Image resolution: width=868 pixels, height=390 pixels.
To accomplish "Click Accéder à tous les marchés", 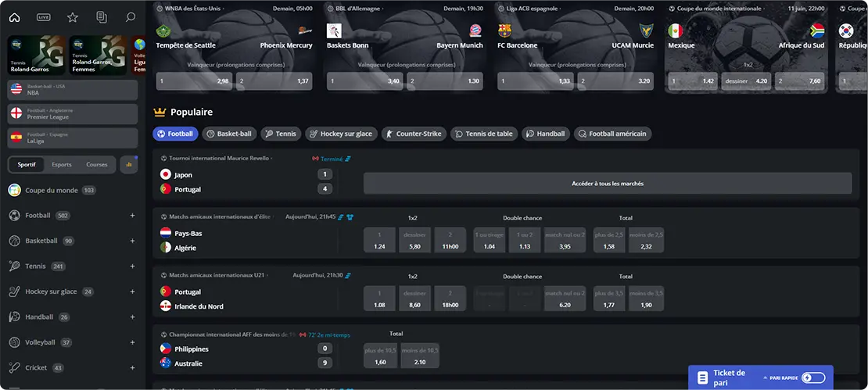I will [608, 183].
